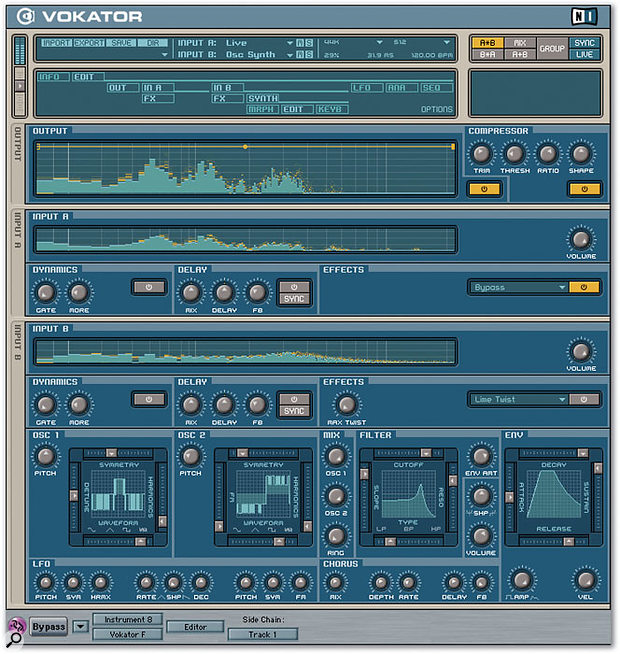The image size is (620, 654).
Task: Open the 512 band count dropdown
Action: coord(446,42)
